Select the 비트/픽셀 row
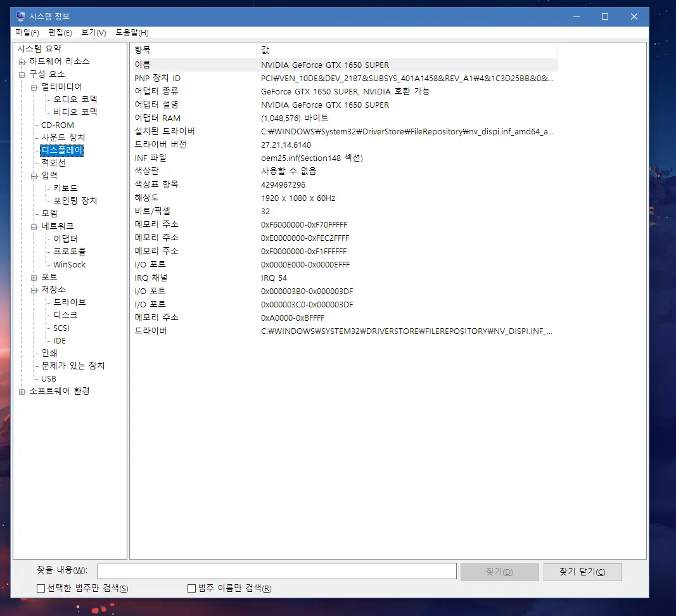The image size is (676, 616). click(x=343, y=212)
